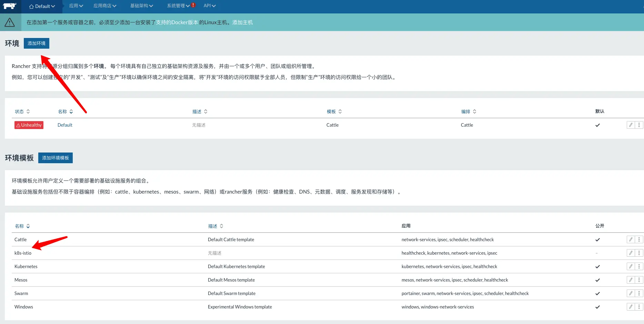The image size is (644, 324).
Task: Sort the environment templates table by 描述
Action: [x=216, y=226]
